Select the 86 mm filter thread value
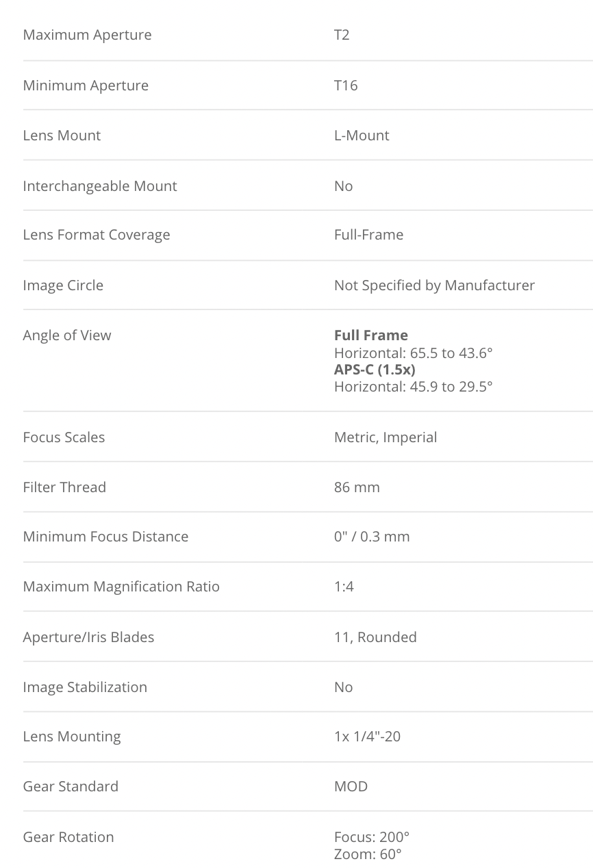Screen dimensions: 593x868 point(357,487)
